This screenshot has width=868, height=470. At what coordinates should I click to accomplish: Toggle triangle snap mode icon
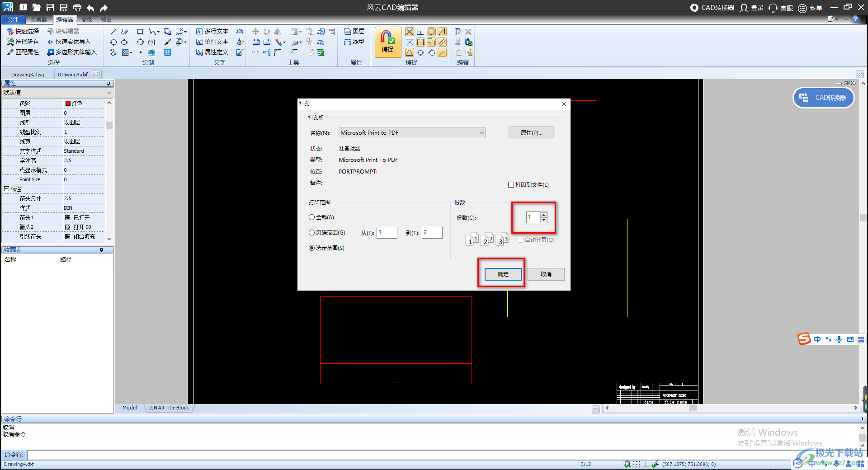point(409,52)
